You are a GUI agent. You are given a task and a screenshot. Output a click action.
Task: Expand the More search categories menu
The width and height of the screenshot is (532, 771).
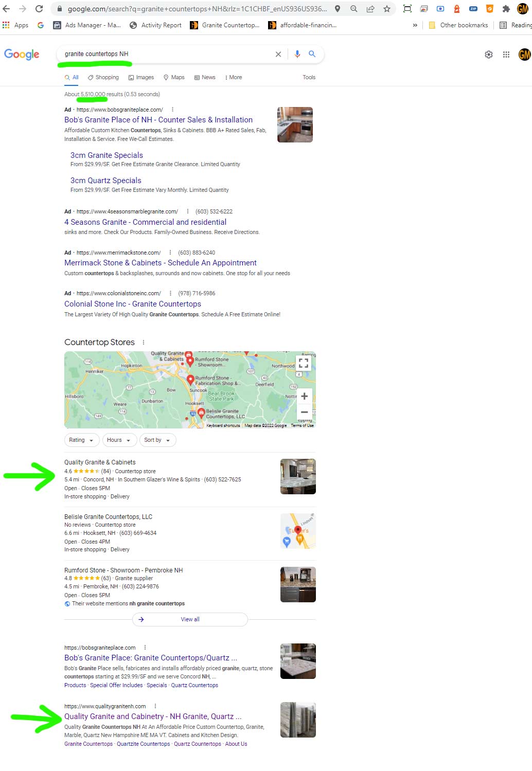(234, 77)
